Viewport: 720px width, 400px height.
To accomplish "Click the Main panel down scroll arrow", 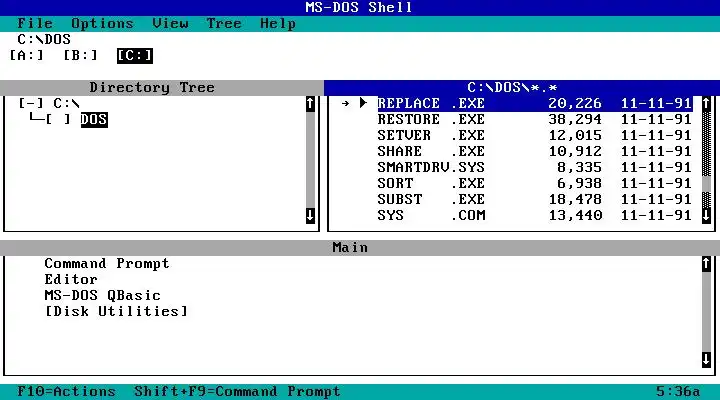I will click(x=707, y=360).
